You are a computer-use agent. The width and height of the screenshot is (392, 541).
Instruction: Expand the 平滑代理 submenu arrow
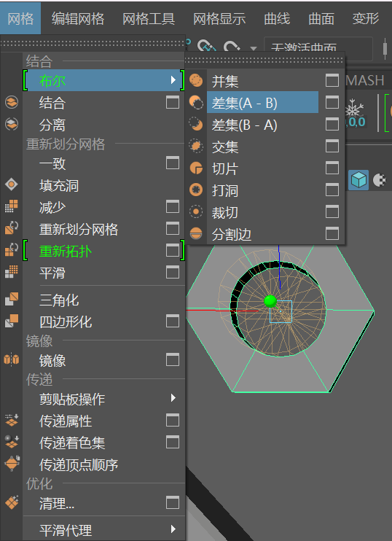pyautogui.click(x=173, y=529)
